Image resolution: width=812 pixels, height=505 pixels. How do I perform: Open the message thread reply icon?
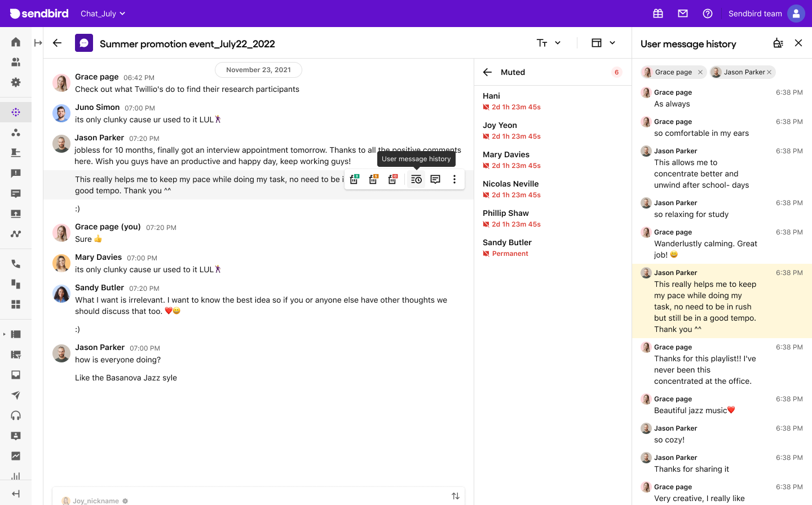[x=435, y=179]
